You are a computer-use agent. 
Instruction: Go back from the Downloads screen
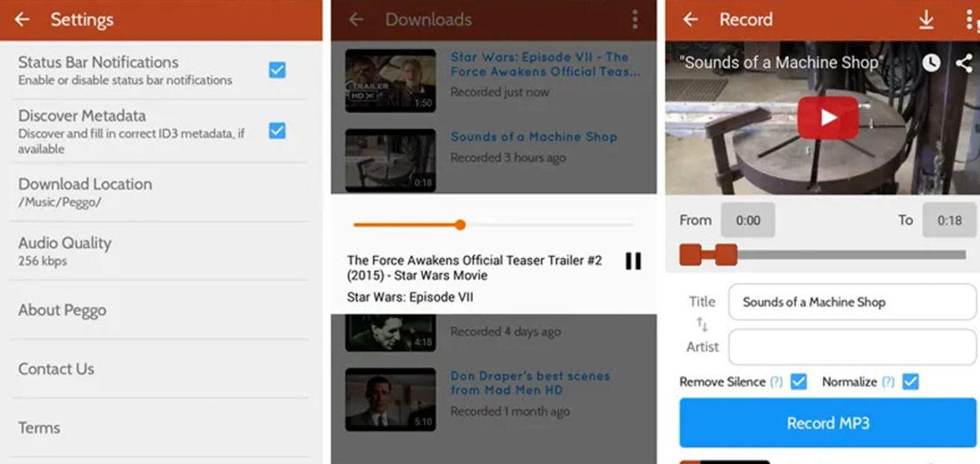356,20
